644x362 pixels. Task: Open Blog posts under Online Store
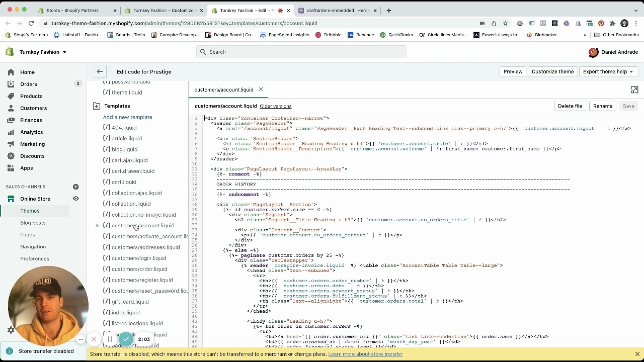33,223
